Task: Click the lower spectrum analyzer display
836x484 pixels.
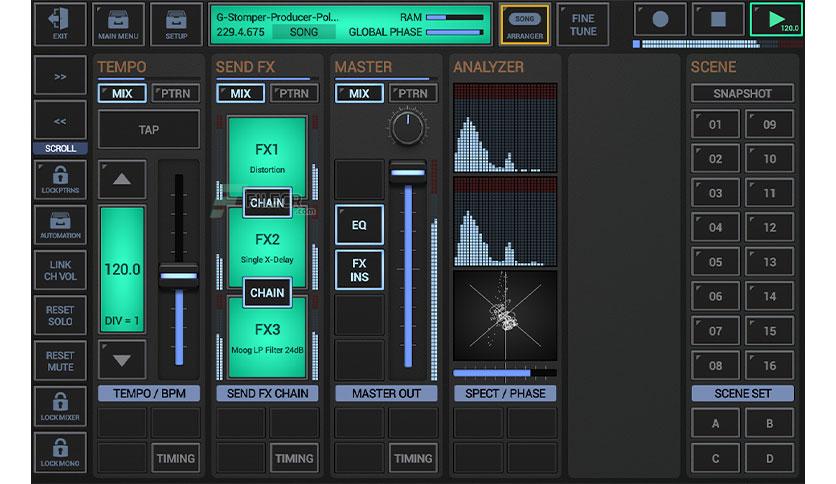Action: [x=505, y=222]
